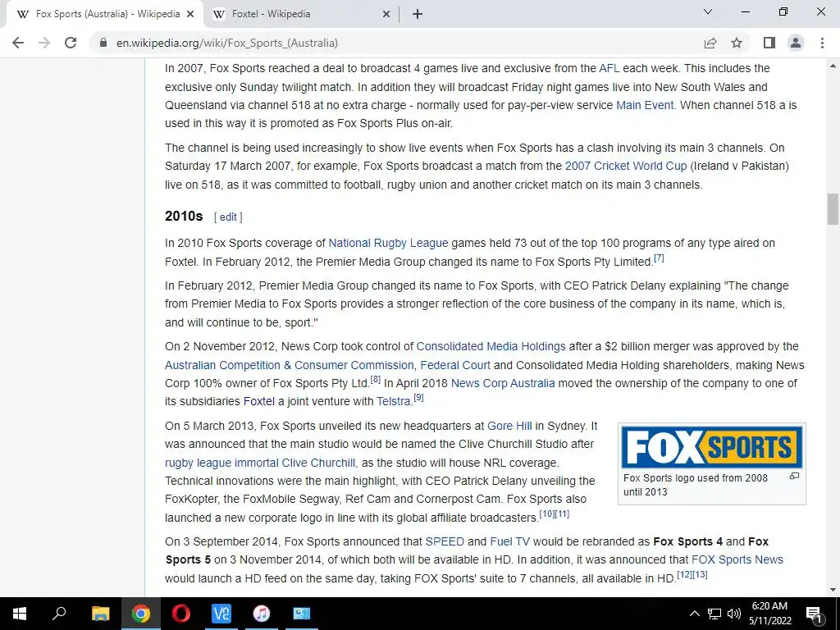Viewport: 840px width, 630px height.
Task: Follow the FOX Sports News link
Action: tap(737, 559)
